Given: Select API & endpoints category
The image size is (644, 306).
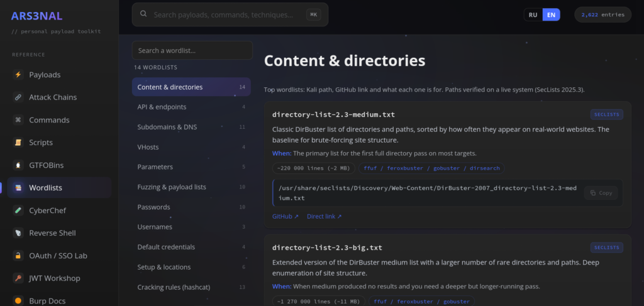Looking at the screenshot, I should 191,107.
